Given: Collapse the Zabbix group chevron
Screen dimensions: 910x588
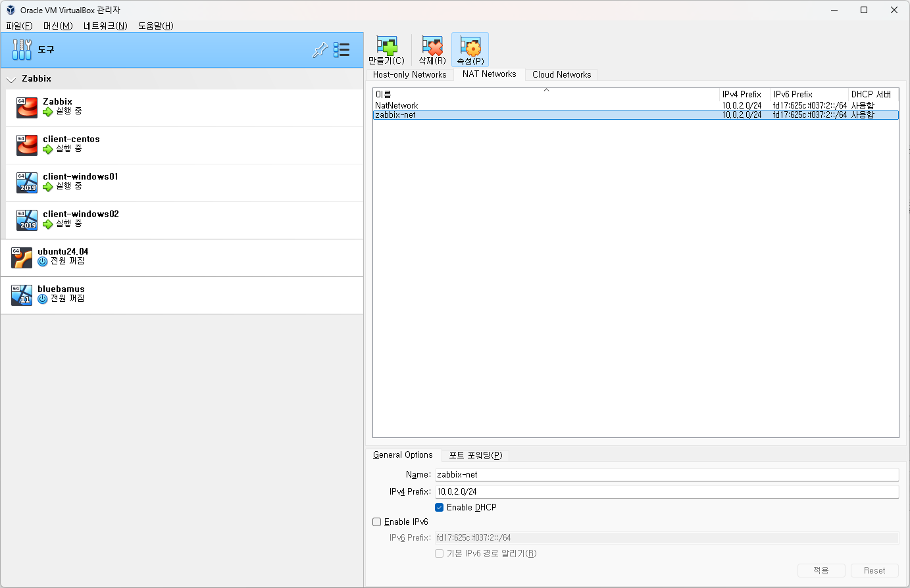Looking at the screenshot, I should pyautogui.click(x=11, y=80).
